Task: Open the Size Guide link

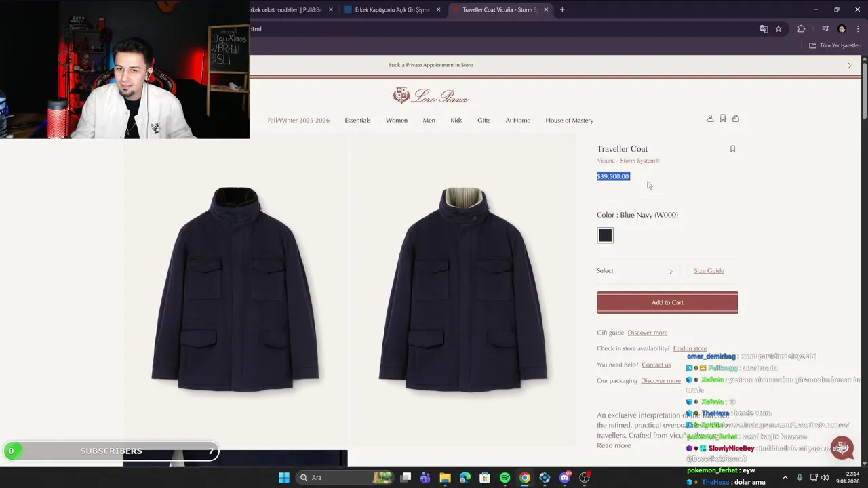Action: (x=709, y=271)
